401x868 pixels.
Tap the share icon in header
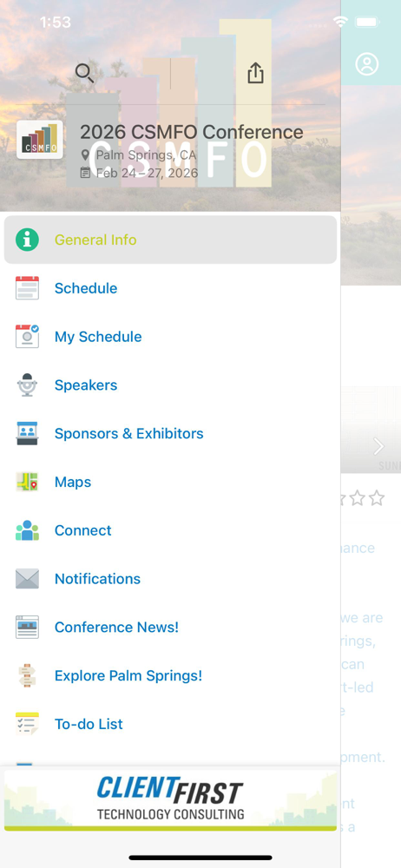point(255,73)
